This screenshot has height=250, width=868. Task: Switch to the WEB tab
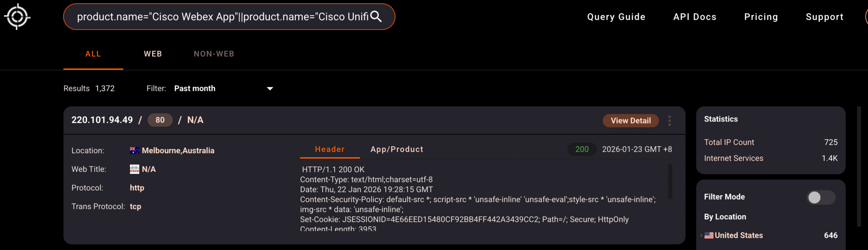pos(153,54)
